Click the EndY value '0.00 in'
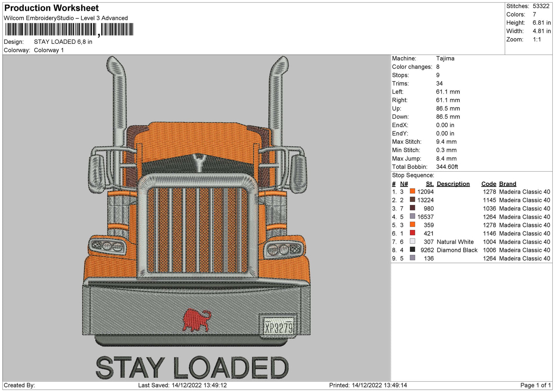The height and width of the screenshot is (392, 555). [x=445, y=134]
